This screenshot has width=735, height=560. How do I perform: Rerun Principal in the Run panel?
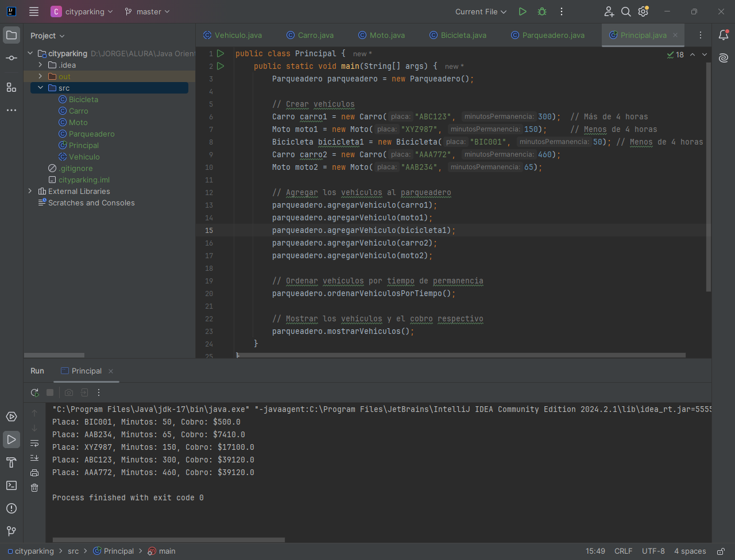click(35, 392)
